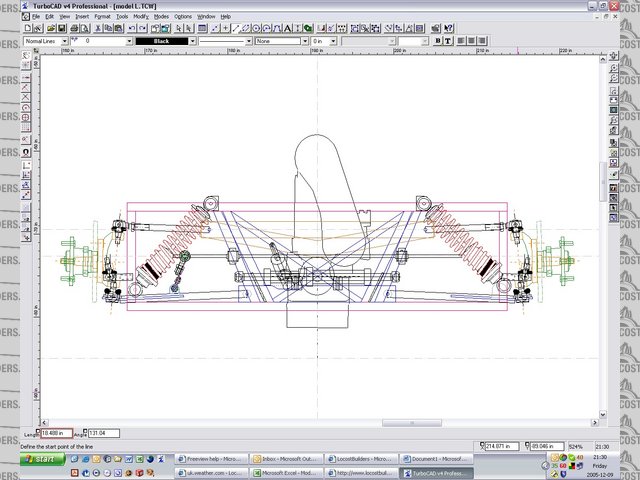This screenshot has width=640, height=480.
Task: Click the Print icon
Action: click(74, 28)
